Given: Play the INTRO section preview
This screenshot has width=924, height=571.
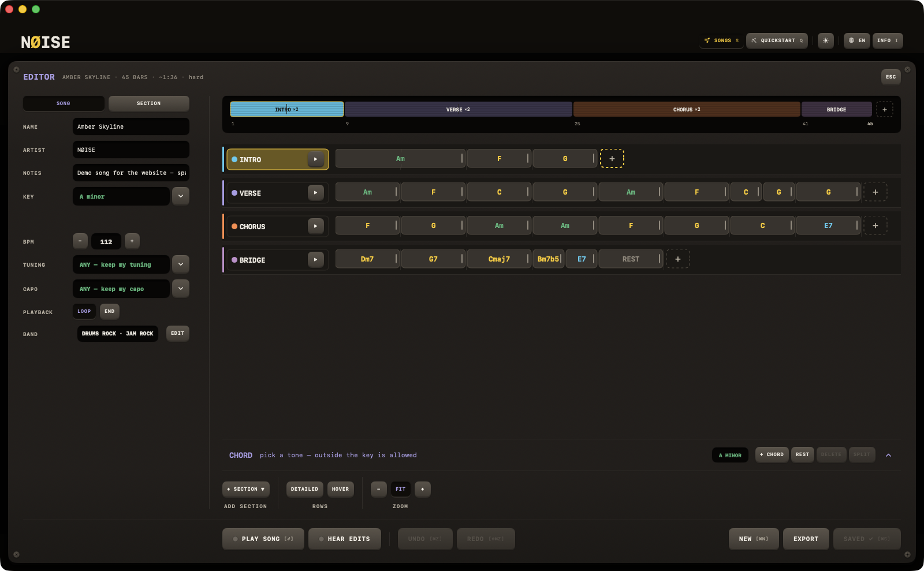Looking at the screenshot, I should click(x=315, y=159).
